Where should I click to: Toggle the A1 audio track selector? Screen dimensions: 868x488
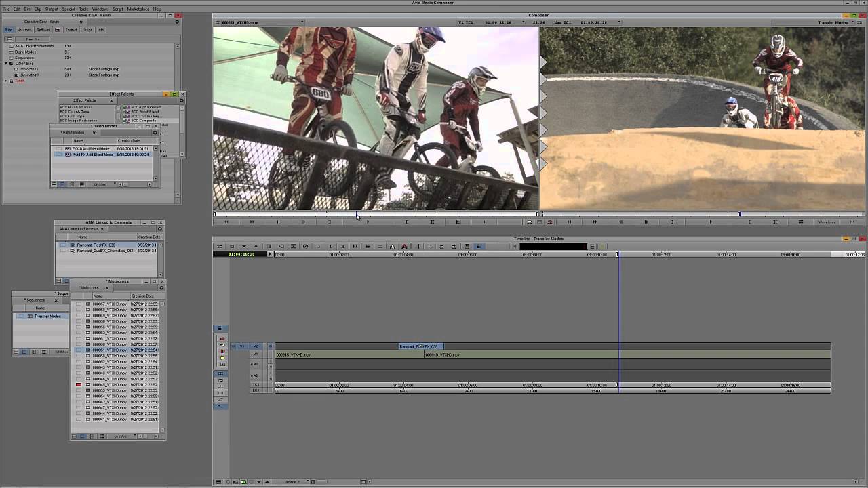pyautogui.click(x=255, y=365)
